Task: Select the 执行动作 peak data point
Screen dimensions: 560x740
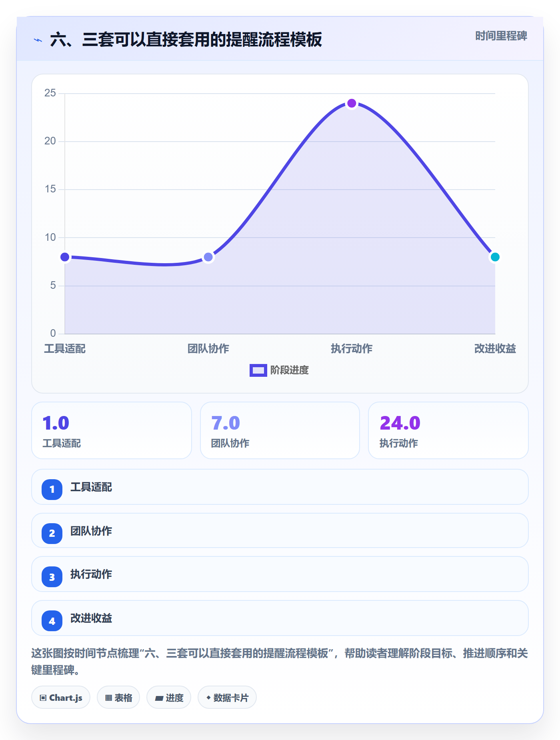Action: (352, 103)
